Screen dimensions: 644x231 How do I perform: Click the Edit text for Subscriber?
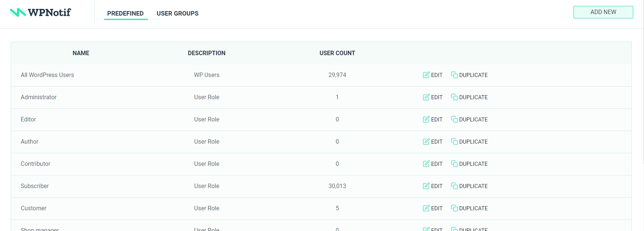tap(437, 186)
